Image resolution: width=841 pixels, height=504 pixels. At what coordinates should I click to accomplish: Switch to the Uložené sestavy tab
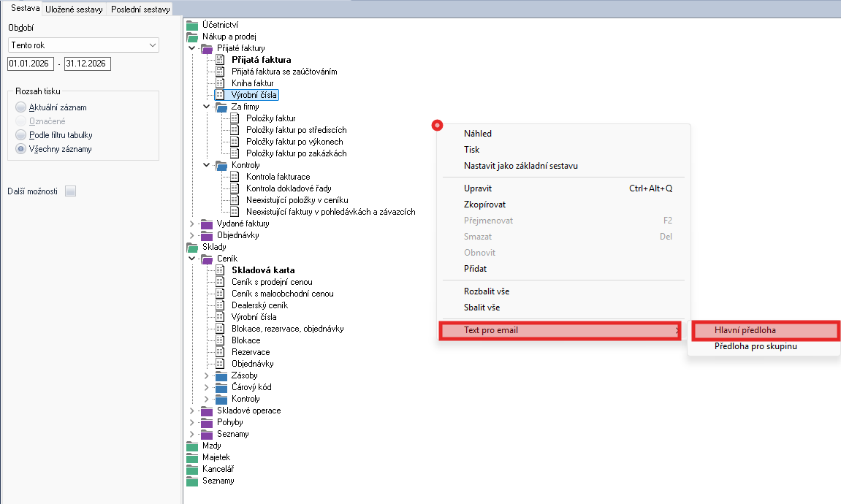click(x=75, y=9)
